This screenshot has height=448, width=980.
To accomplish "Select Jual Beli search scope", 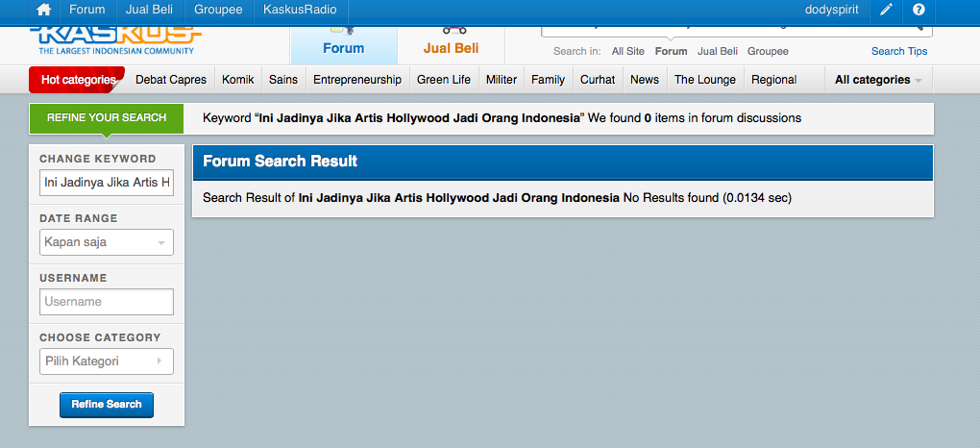I will (x=718, y=51).
